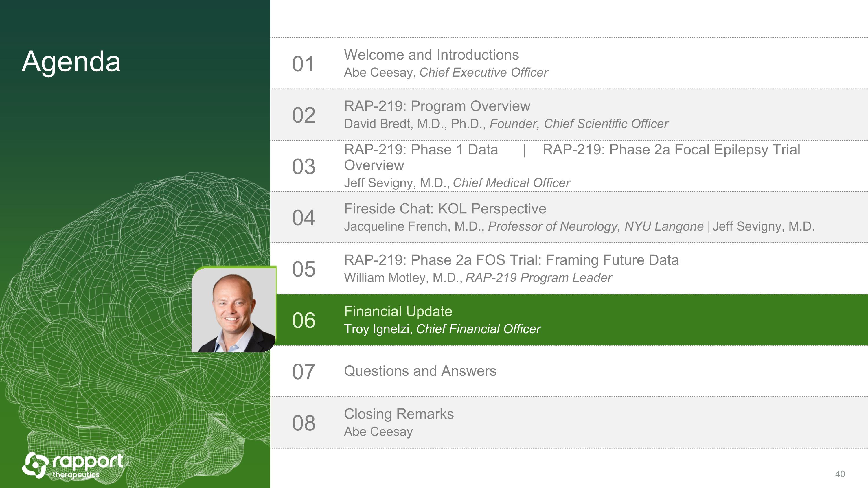Click the RAP-219: Phase 1 Data heading

(x=420, y=150)
